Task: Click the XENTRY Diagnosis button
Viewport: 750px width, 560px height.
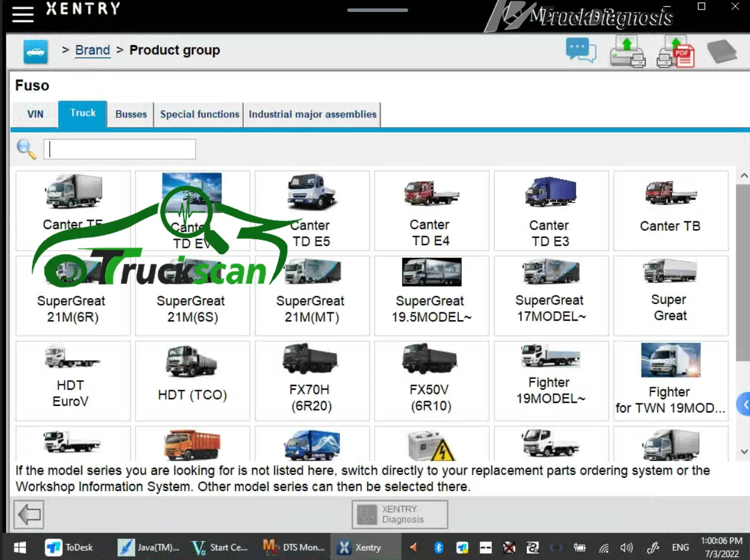Action: 400,514
